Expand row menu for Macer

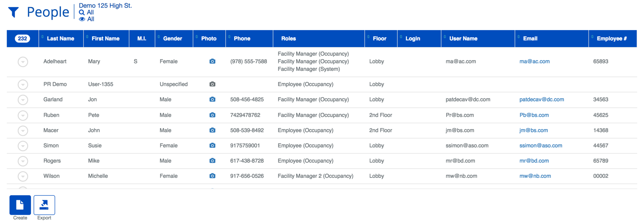(x=23, y=131)
